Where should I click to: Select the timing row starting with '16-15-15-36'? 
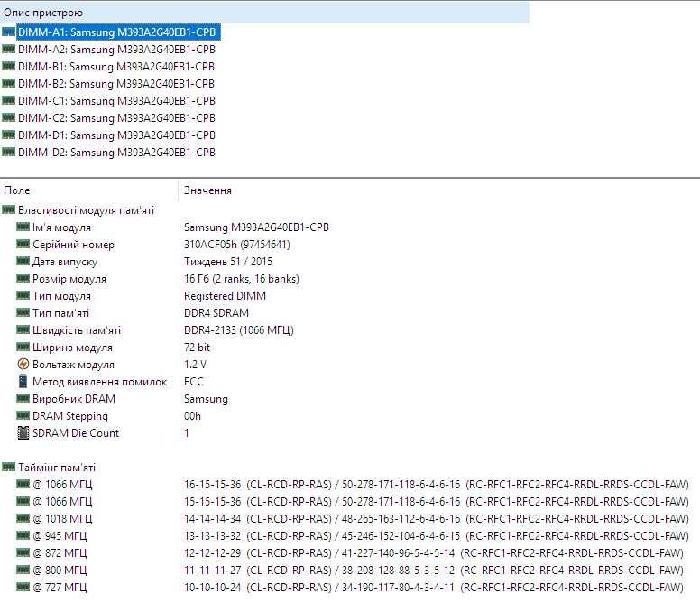pyautogui.click(x=437, y=484)
